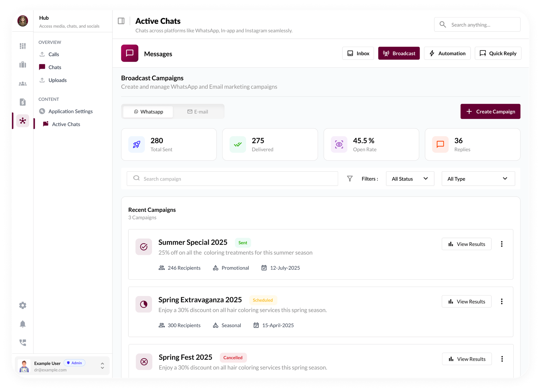Click the Create Campaign button

pyautogui.click(x=490, y=111)
